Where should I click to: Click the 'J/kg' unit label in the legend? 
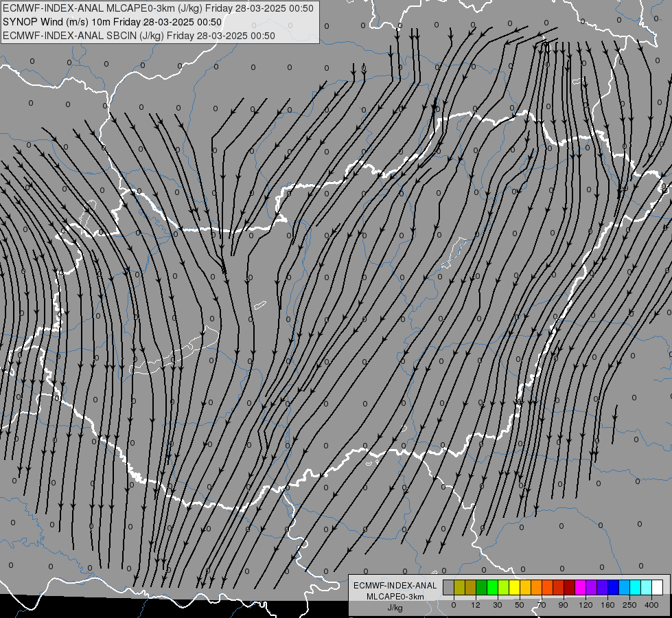pyautogui.click(x=395, y=608)
